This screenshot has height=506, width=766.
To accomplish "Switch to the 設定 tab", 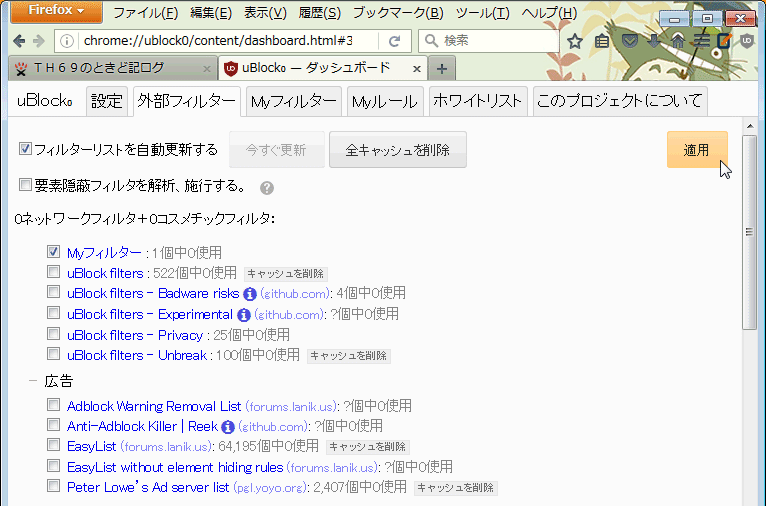I will tap(107, 101).
